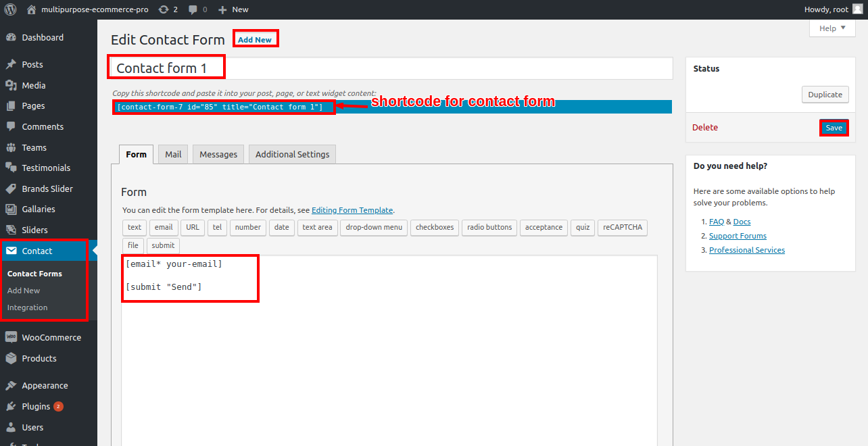The image size is (868, 446).
Task: Insert an email tag
Action: 164,227
